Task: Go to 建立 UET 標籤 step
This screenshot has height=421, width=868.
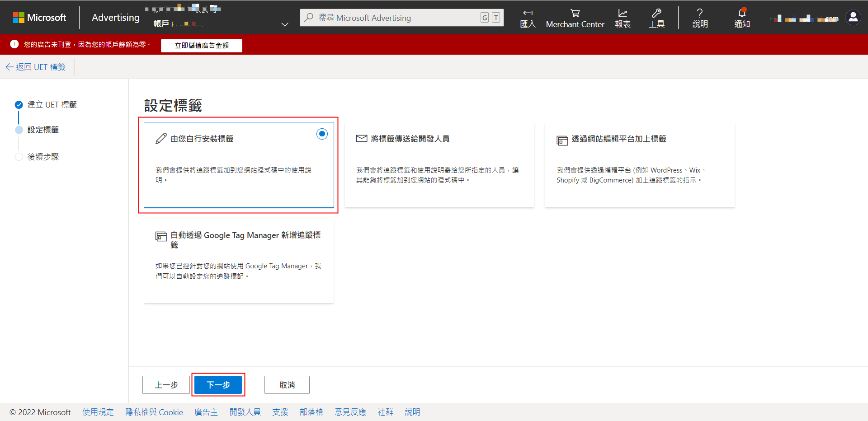Action: click(x=52, y=105)
